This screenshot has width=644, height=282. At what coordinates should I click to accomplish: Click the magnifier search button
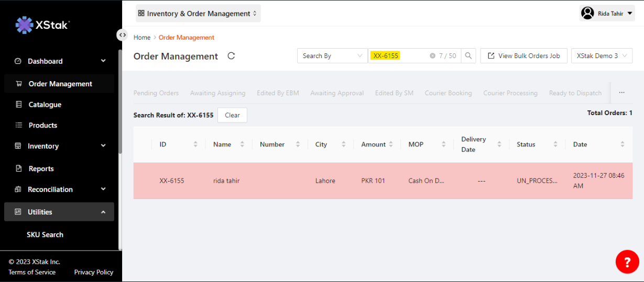[468, 56]
